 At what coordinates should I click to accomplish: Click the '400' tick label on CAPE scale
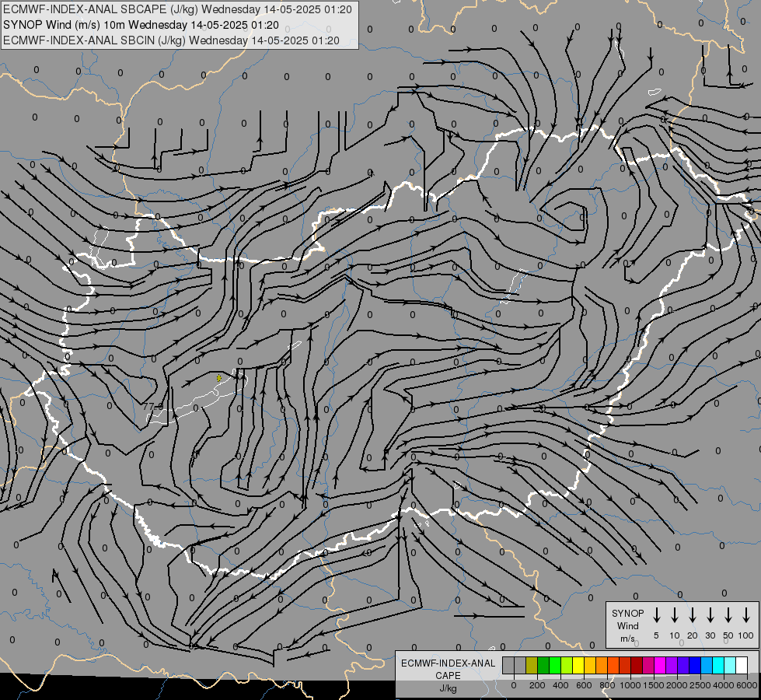click(x=560, y=685)
